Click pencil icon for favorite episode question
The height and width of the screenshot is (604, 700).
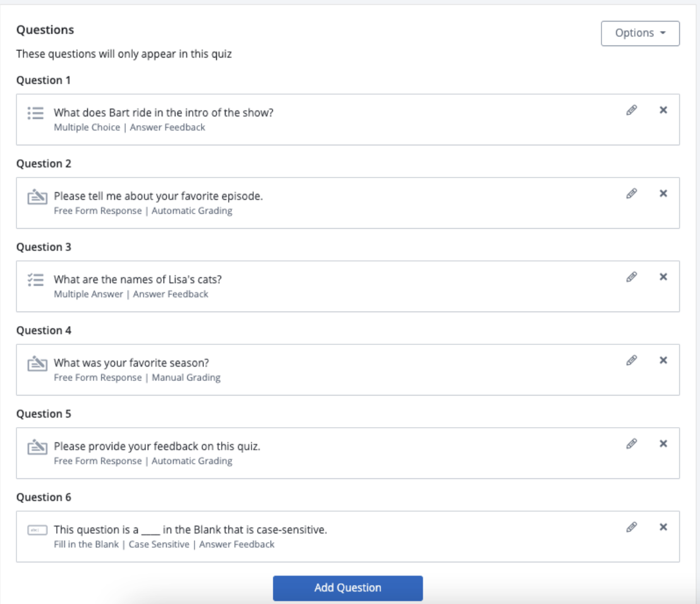click(631, 193)
